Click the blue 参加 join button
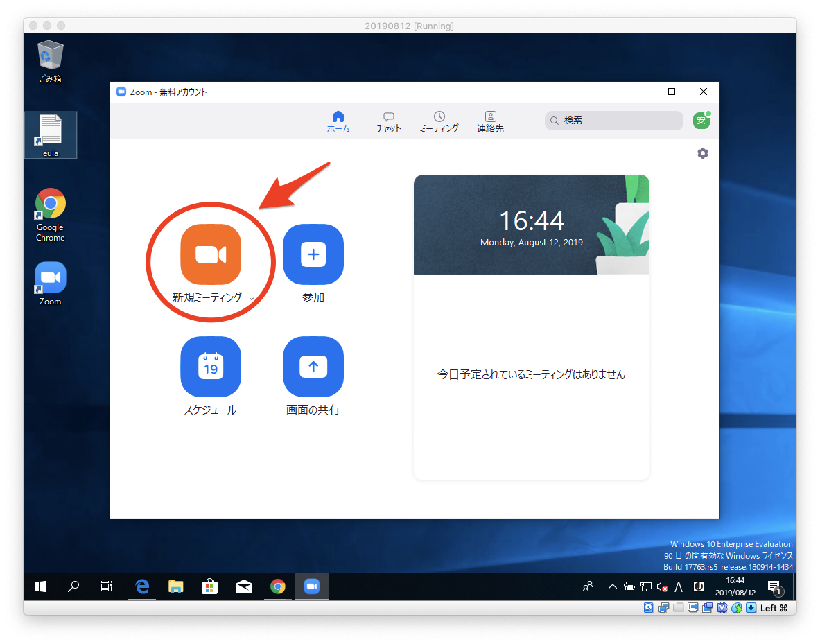 (x=313, y=254)
